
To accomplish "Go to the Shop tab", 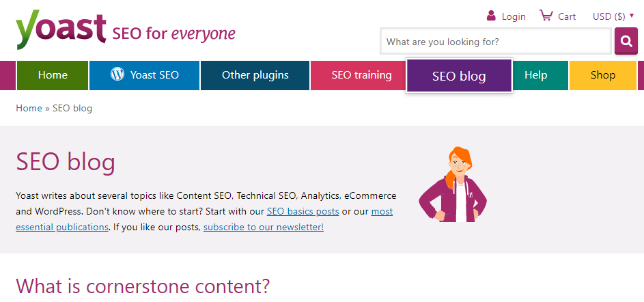I will 603,75.
